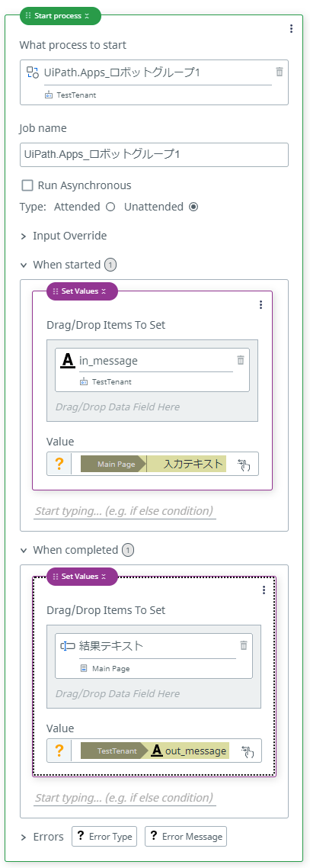The height and width of the screenshot is (868, 310).
Task: Select the Attended type radio button
Action: pyautogui.click(x=110, y=207)
